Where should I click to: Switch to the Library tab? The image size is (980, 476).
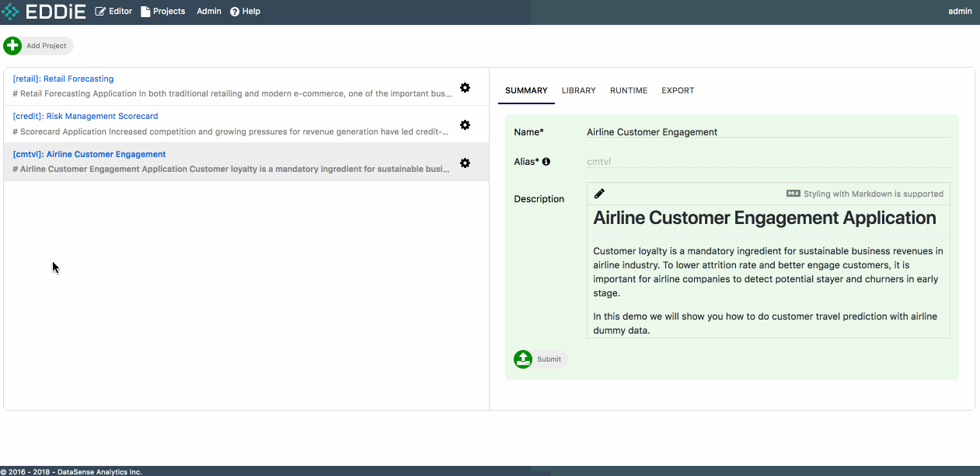[578, 91]
